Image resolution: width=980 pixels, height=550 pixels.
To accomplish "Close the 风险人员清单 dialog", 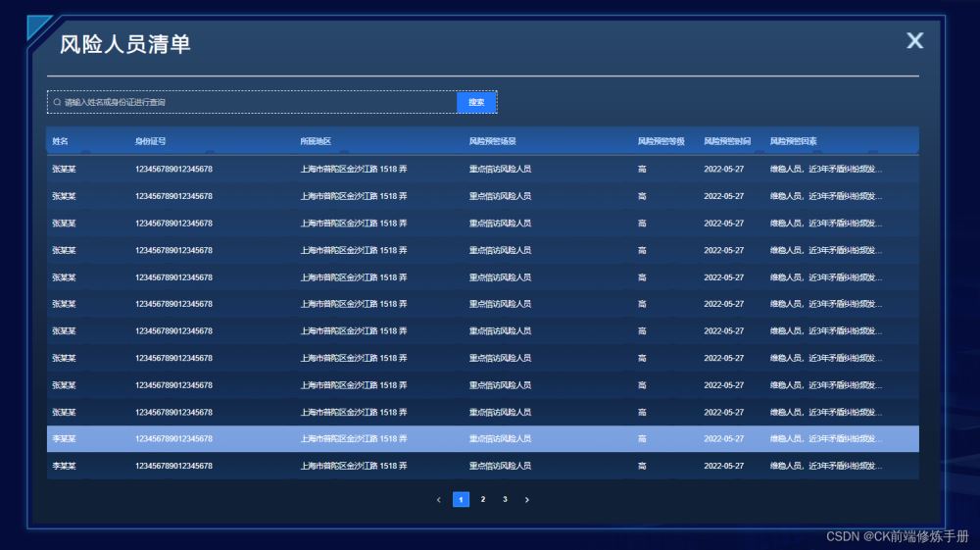I will [x=914, y=40].
